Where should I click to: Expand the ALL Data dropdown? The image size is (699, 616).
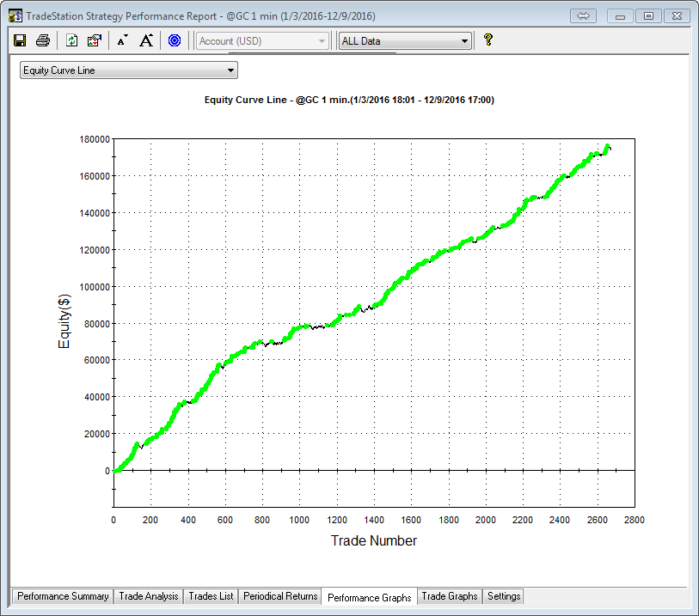click(405, 41)
